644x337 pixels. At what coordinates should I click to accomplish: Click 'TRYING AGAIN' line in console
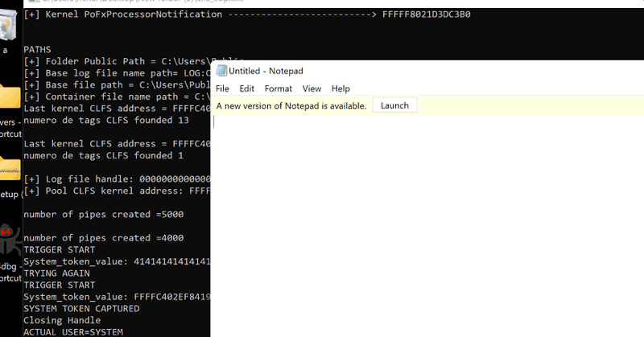(x=56, y=273)
